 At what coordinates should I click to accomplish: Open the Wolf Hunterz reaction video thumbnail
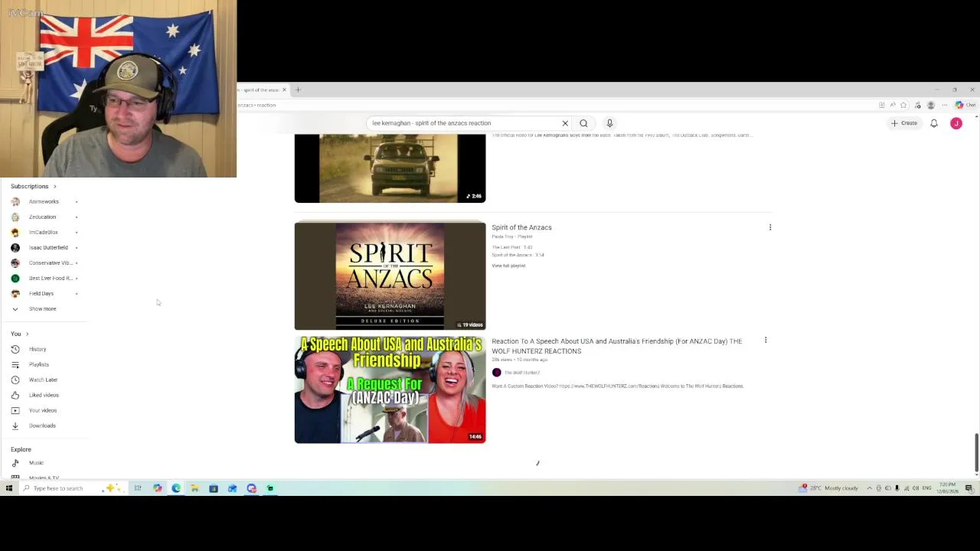pyautogui.click(x=390, y=390)
